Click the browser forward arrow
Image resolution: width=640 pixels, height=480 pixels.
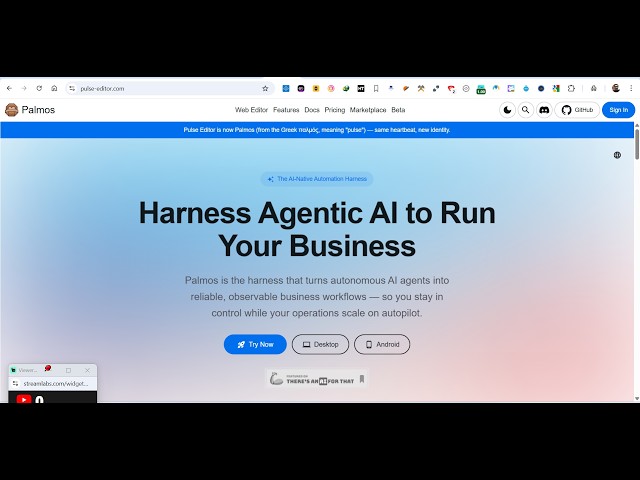point(24,88)
